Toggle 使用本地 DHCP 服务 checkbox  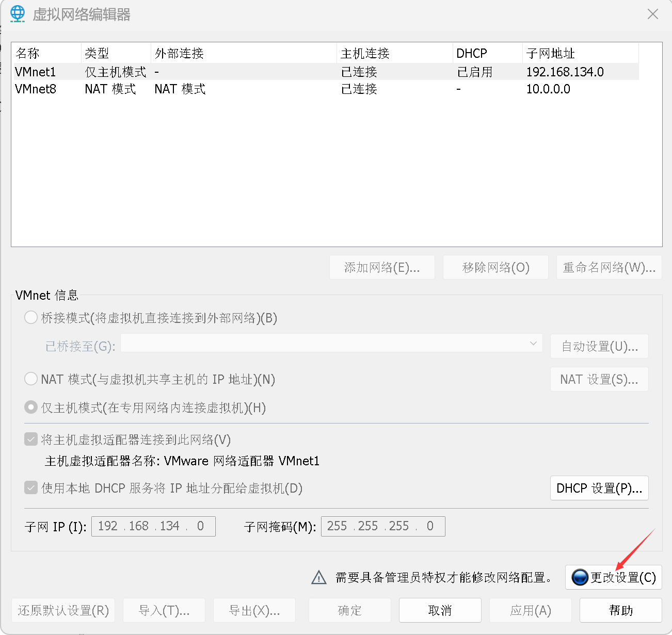(31, 488)
